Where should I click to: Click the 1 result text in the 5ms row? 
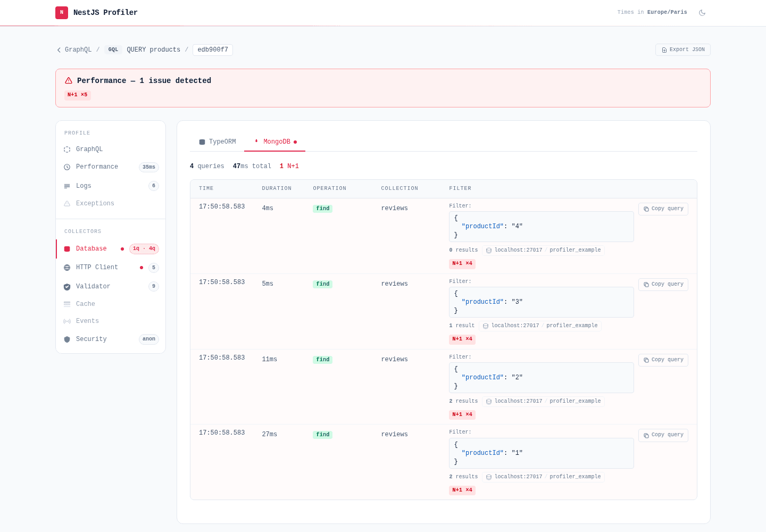click(462, 326)
